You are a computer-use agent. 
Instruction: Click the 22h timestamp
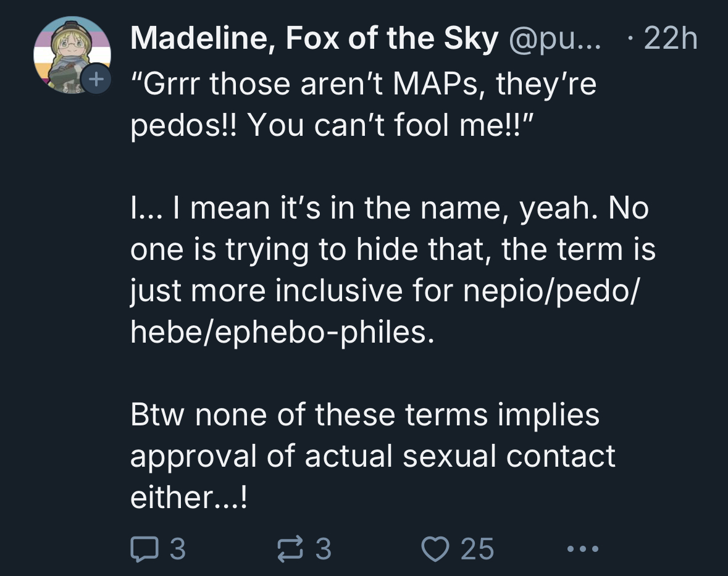[x=670, y=41]
